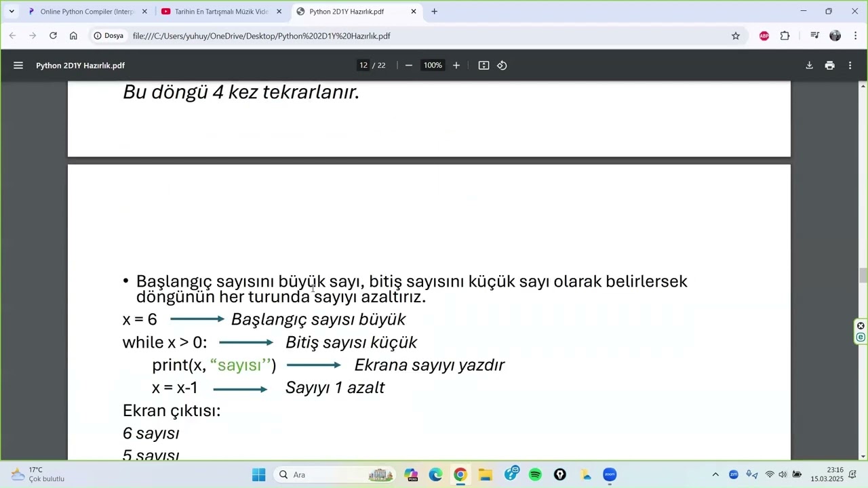868x488 pixels.
Task: Switch to Online Python Compiler tab
Action: [87, 12]
